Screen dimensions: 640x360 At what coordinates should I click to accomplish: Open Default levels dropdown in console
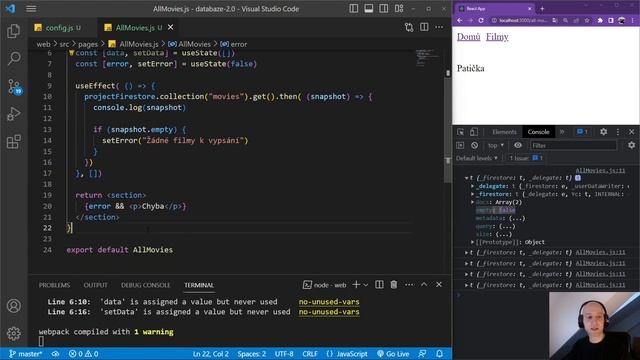(x=477, y=158)
